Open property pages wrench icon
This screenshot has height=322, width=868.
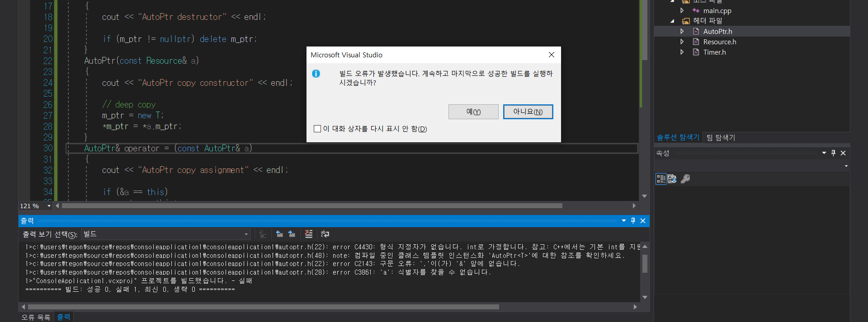(x=685, y=179)
